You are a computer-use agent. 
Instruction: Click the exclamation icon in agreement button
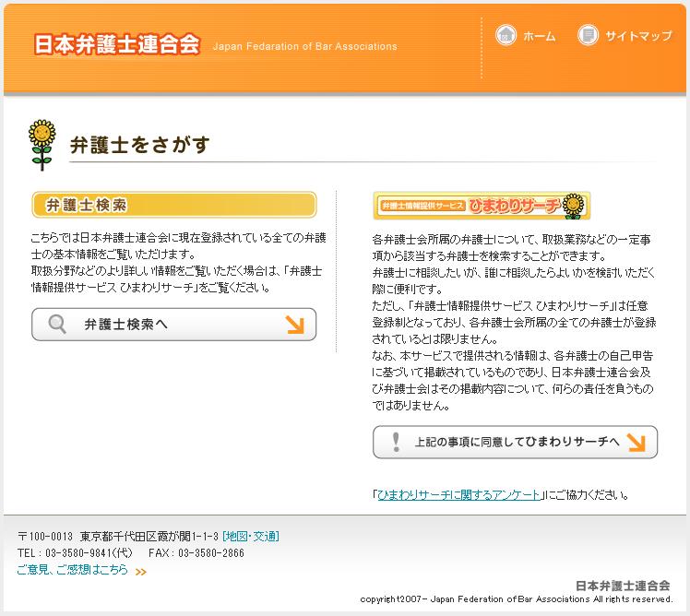396,442
